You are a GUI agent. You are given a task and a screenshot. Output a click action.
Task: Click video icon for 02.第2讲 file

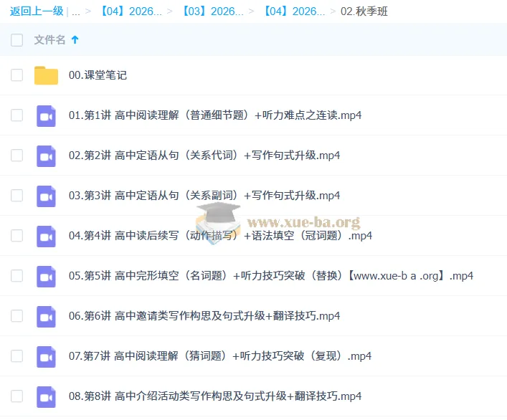pyautogui.click(x=46, y=156)
